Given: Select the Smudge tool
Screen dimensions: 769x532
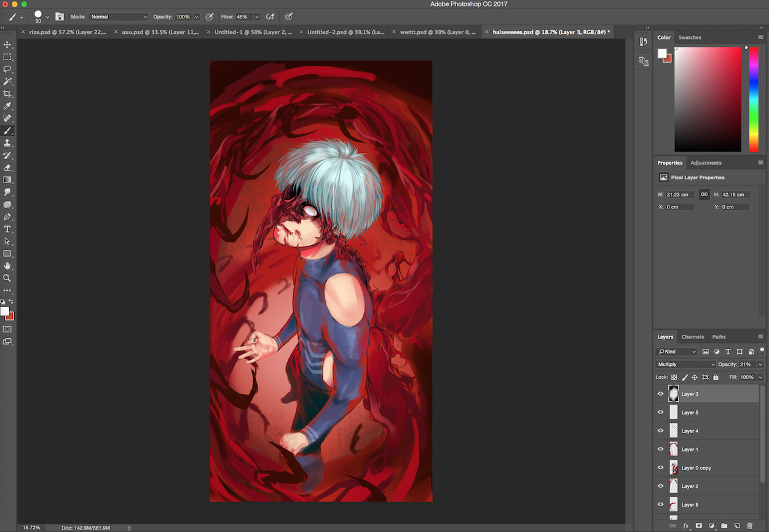Looking at the screenshot, I should (7, 192).
